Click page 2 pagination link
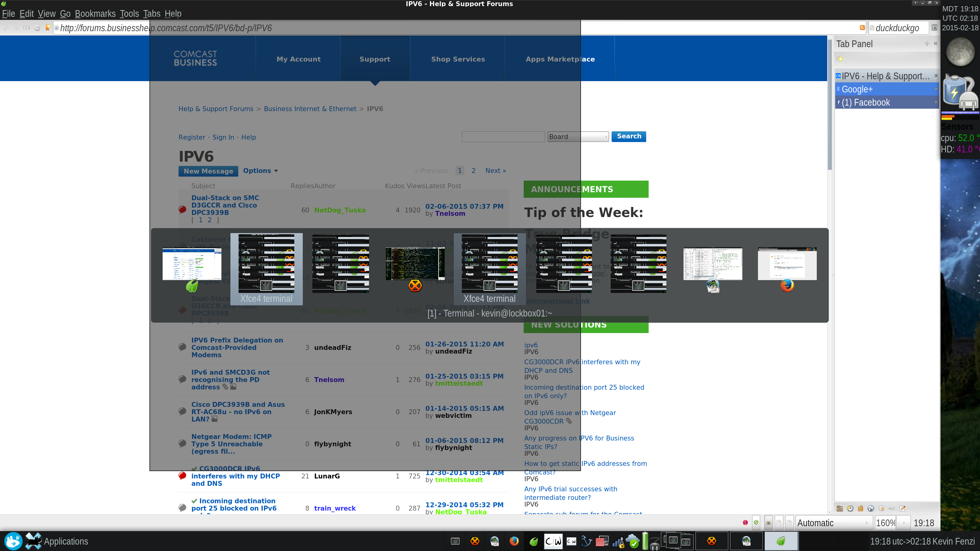The image size is (980, 551). click(473, 171)
